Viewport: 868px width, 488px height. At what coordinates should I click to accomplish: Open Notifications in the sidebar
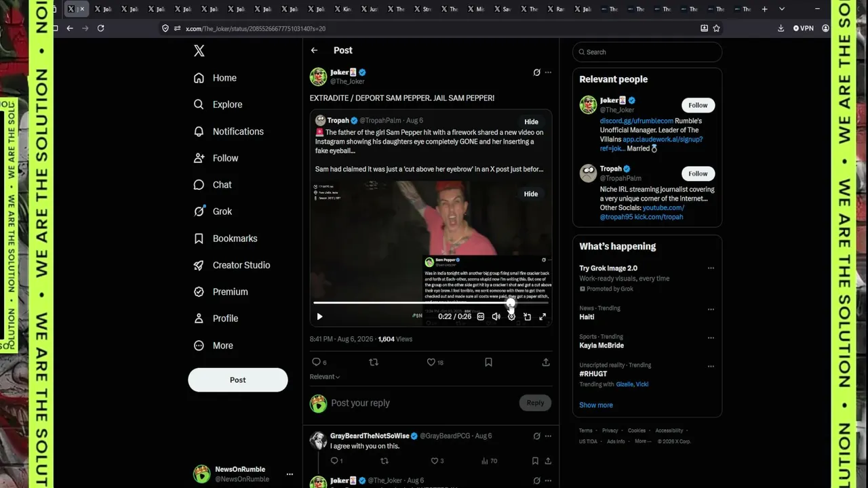pyautogui.click(x=229, y=131)
